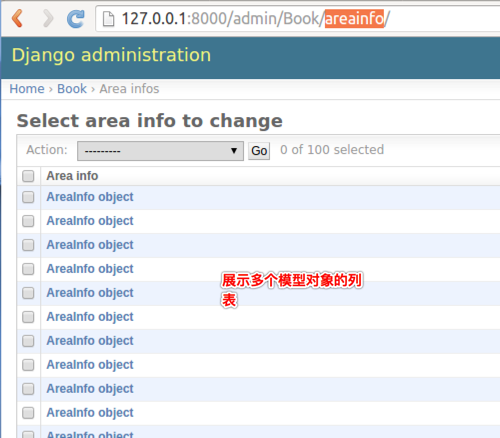The width and height of the screenshot is (500, 438).
Task: Click the Django administration header title
Action: tap(111, 55)
